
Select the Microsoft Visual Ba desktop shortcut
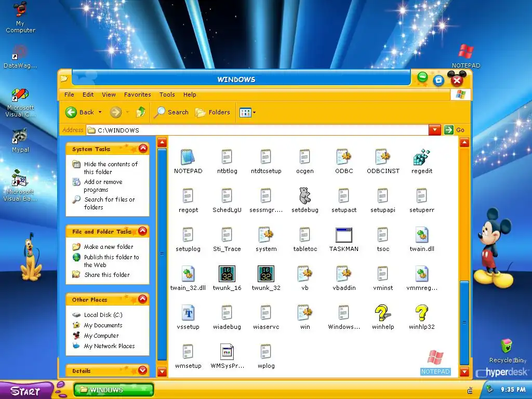20,186
